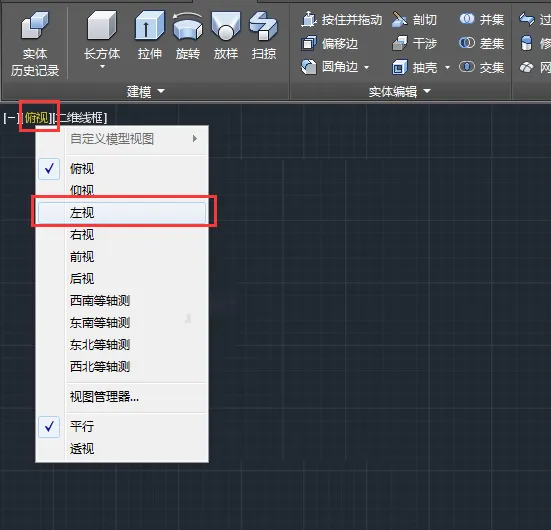Viewport: 551px width, 530px height.
Task: Switch projection to 透视
Action: point(122,449)
